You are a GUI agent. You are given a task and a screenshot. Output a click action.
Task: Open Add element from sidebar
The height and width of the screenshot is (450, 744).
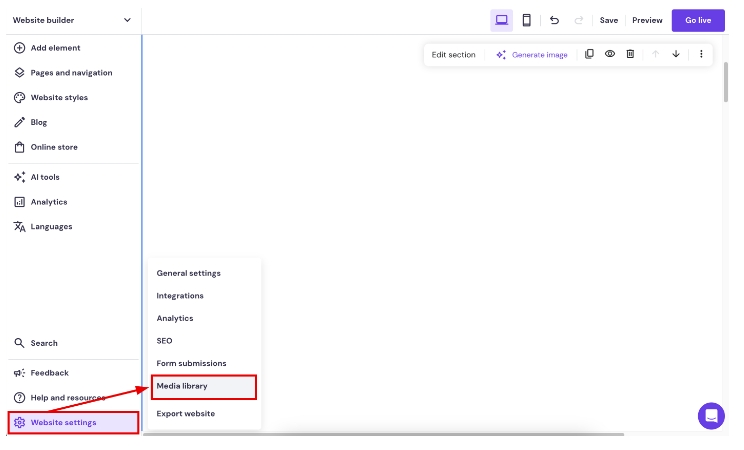click(x=55, y=48)
